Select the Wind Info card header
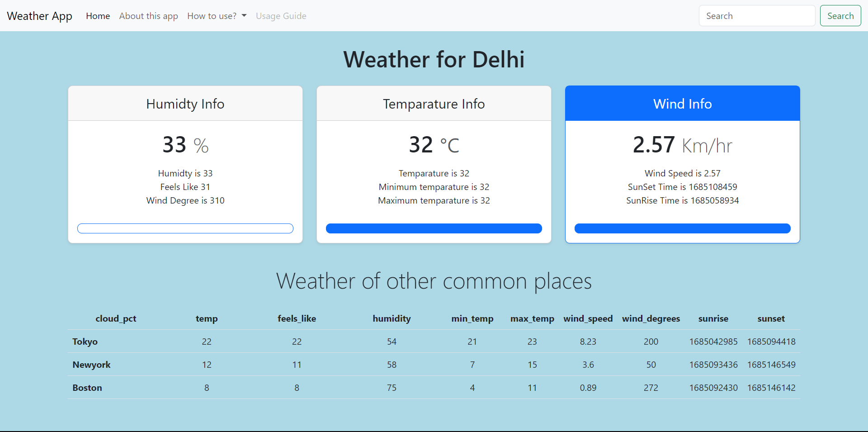 [683, 104]
